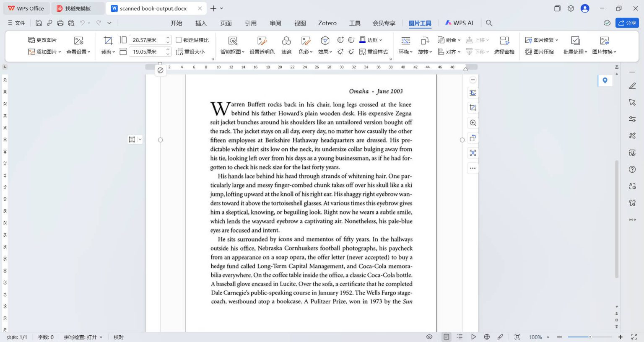Expand the Group (组合) dropdown
Image resolution: width=644 pixels, height=342 pixels.
pos(459,40)
